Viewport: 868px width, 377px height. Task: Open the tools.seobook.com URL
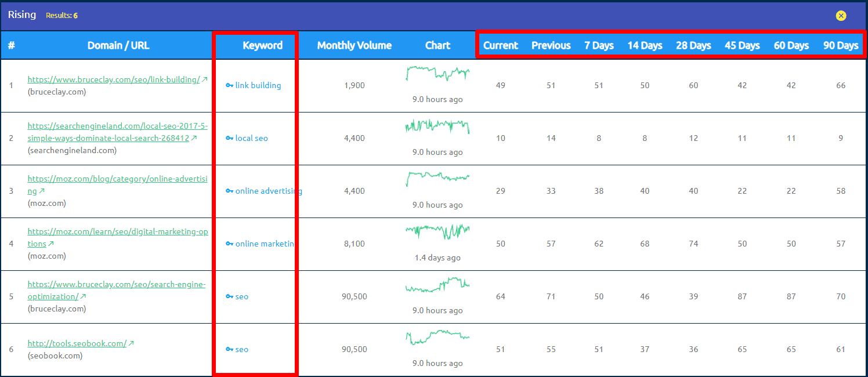(x=77, y=343)
